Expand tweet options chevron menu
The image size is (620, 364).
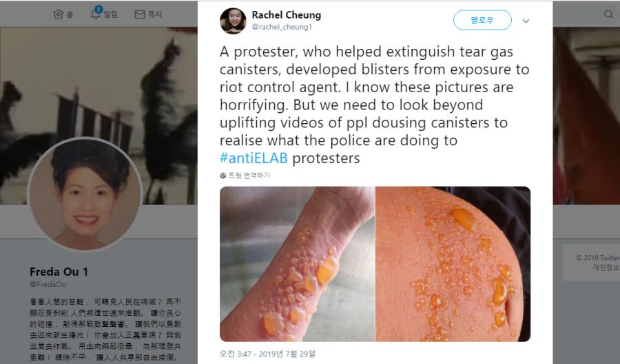pos(526,21)
